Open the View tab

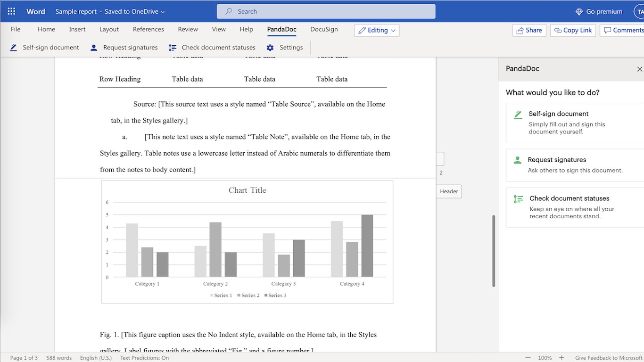pyautogui.click(x=219, y=29)
